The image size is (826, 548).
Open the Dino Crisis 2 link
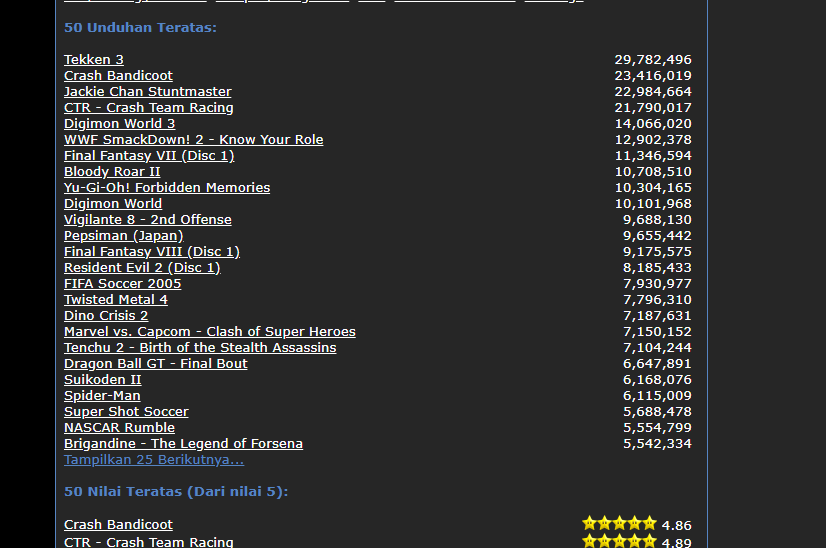[x=106, y=315]
